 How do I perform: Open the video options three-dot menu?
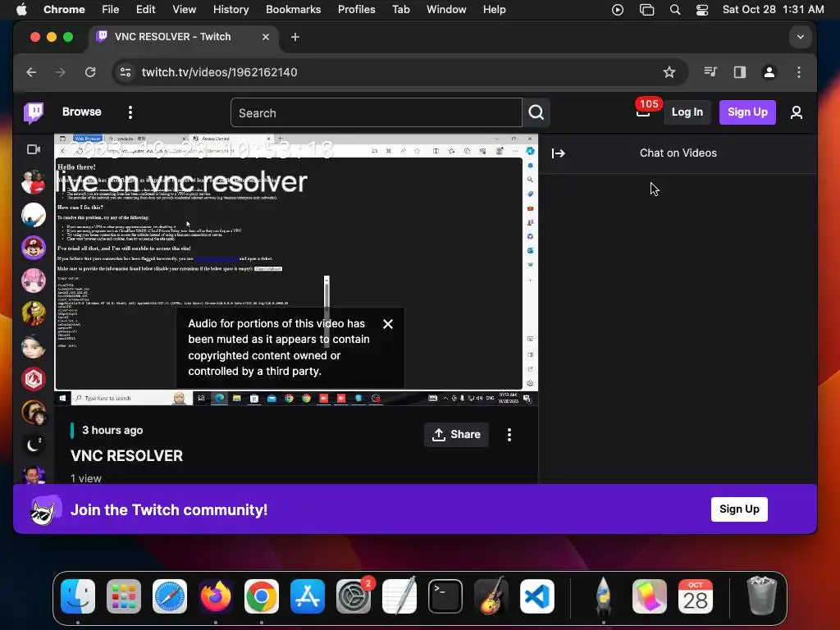coord(509,435)
